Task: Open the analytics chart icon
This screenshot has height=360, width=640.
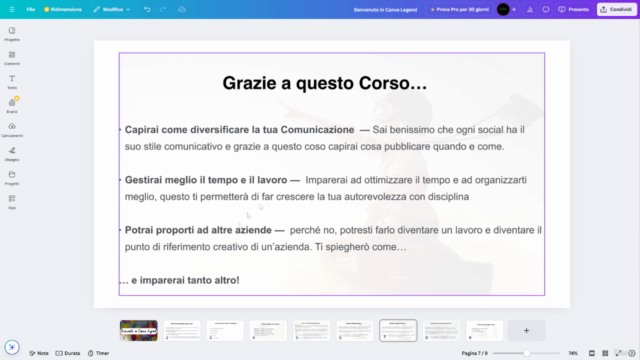Action: coord(530,9)
